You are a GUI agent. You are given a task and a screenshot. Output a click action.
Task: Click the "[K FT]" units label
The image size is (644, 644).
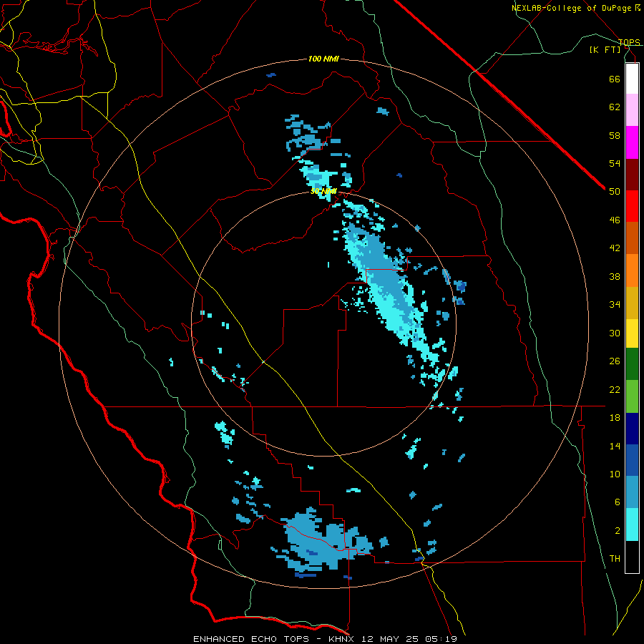[x=605, y=49]
